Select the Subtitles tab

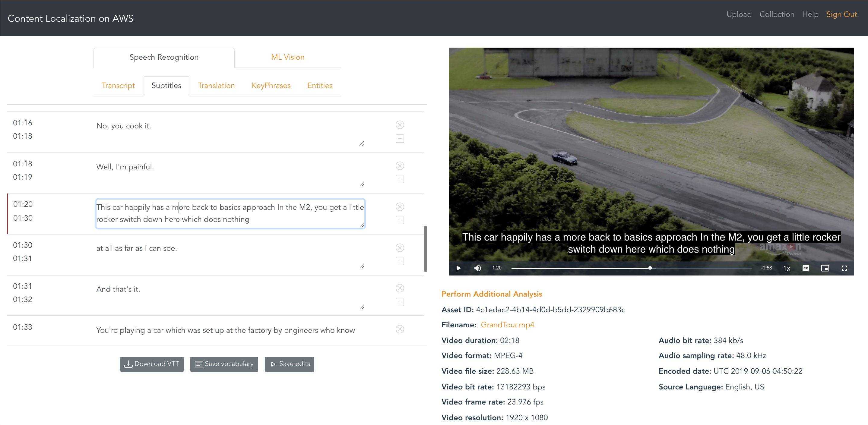(x=166, y=86)
